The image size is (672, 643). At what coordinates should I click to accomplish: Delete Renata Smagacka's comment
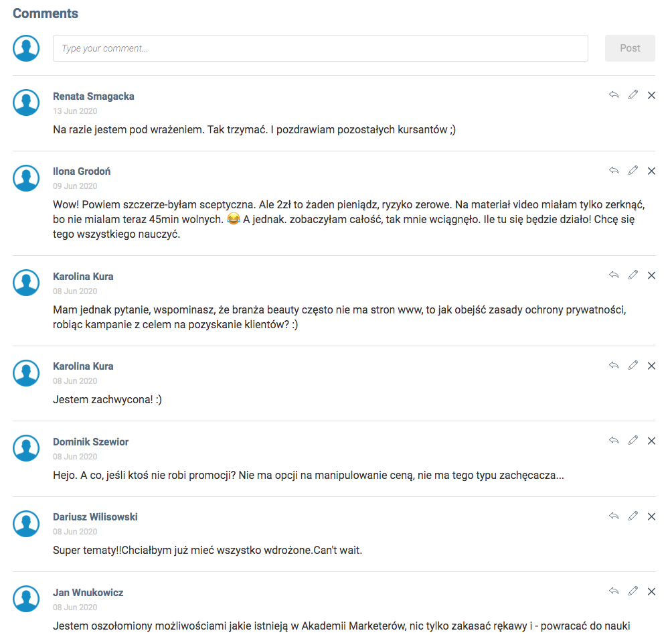point(651,95)
